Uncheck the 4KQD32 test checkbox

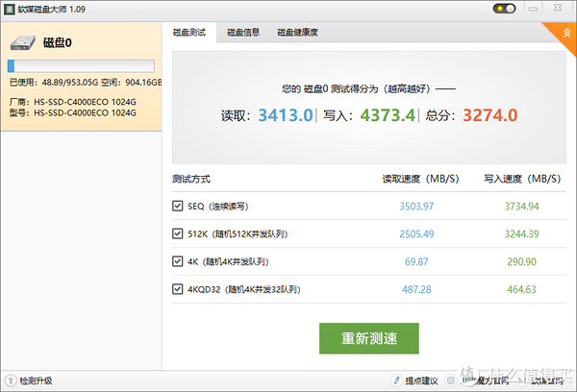[177, 289]
